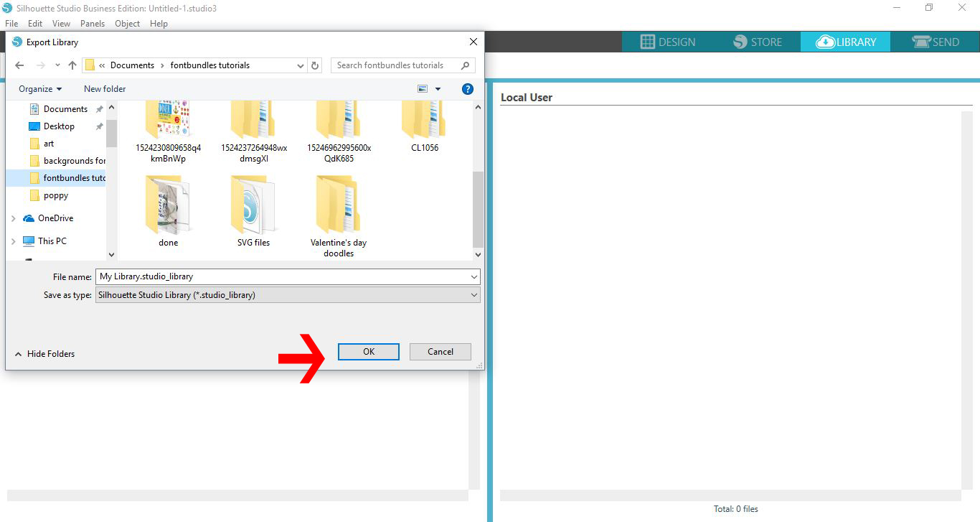
Task: Open the Save as type dropdown
Action: click(473, 294)
